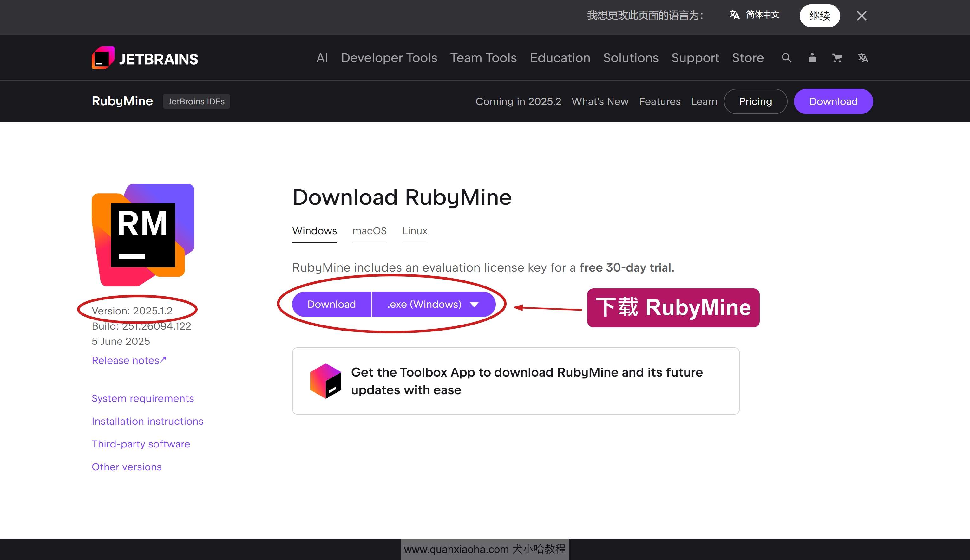Image resolution: width=970 pixels, height=560 pixels.
Task: Click the main purple Download button
Action: tap(331, 304)
